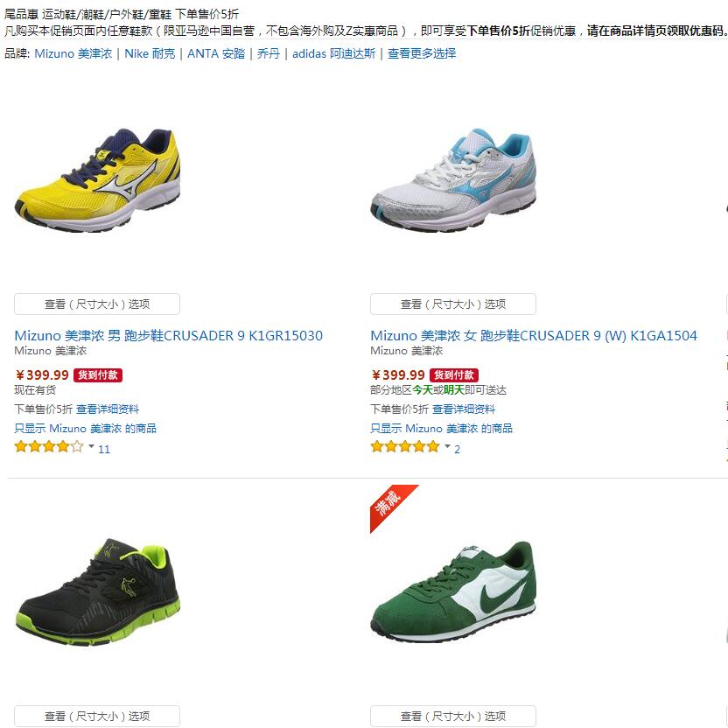Click the red 满减 ribbon badge
This screenshot has width=728, height=728.
[394, 508]
